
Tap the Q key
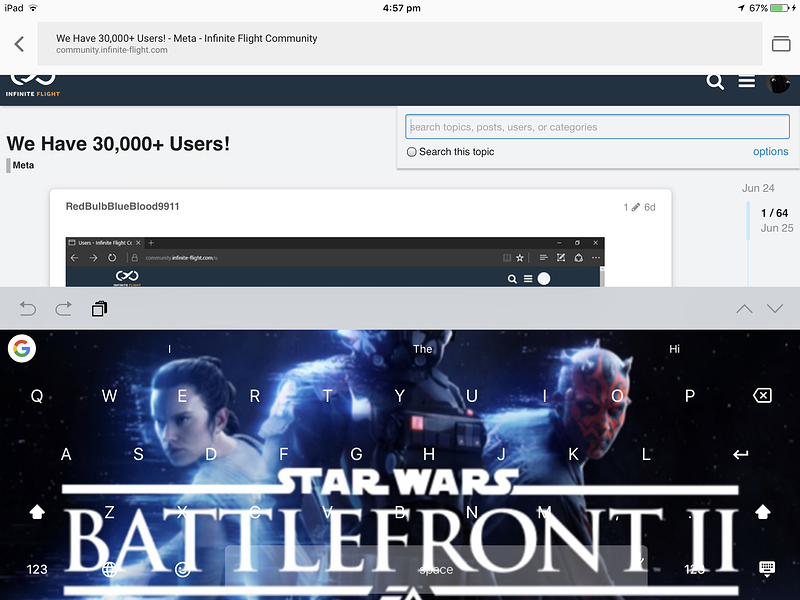[x=37, y=395]
